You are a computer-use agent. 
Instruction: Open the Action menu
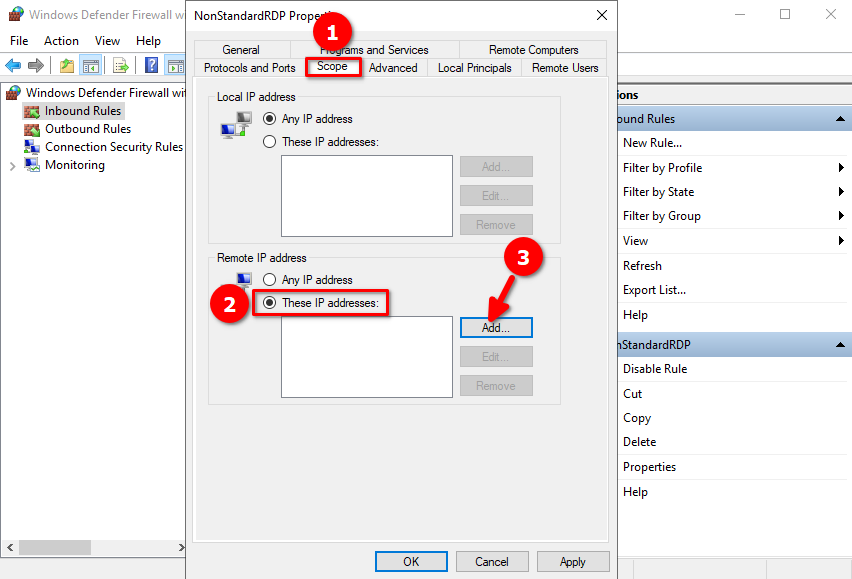coord(61,41)
